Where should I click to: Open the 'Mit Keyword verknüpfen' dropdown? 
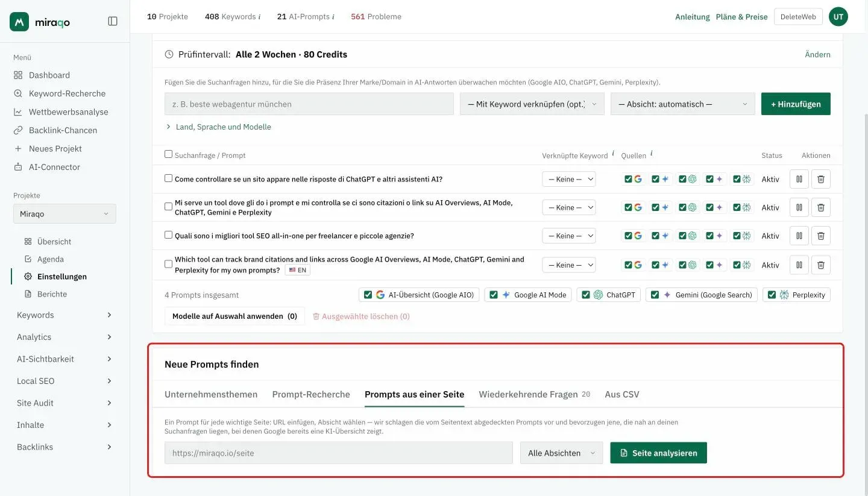(532, 104)
